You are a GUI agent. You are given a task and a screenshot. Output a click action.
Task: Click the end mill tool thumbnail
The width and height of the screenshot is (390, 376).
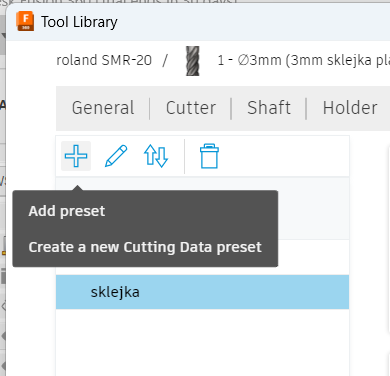[x=193, y=61]
